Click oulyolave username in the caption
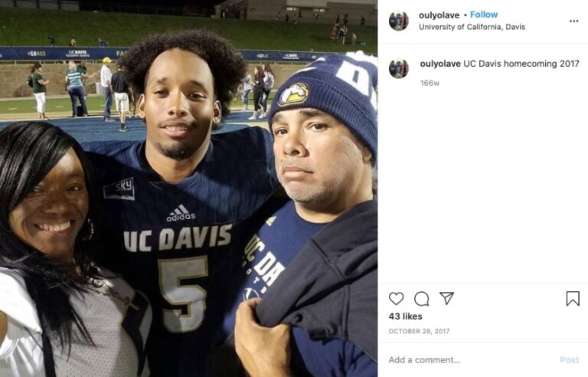The height and width of the screenshot is (377, 588). 440,64
